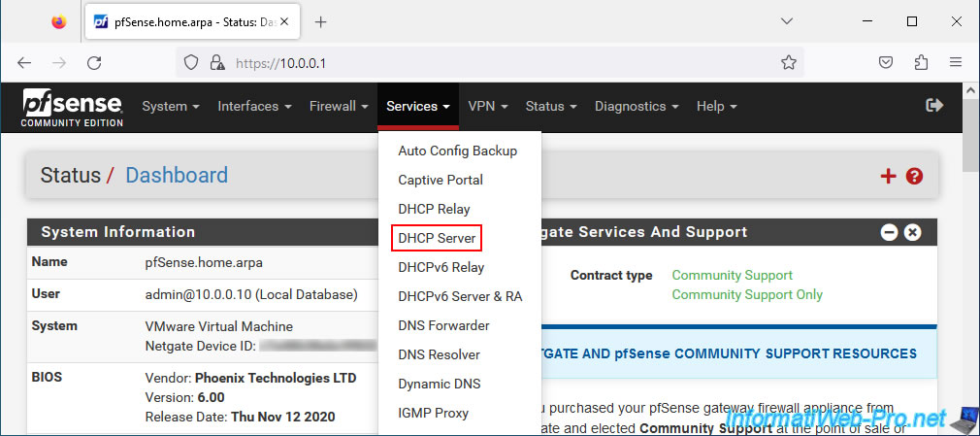This screenshot has height=436, width=980.
Task: Log out using the exit icon
Action: 933,106
